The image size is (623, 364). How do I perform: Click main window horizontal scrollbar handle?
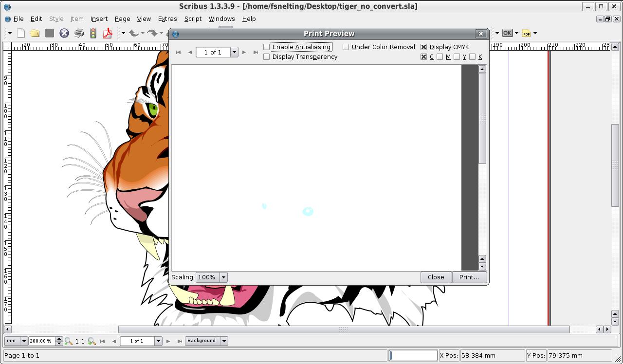tap(344, 329)
